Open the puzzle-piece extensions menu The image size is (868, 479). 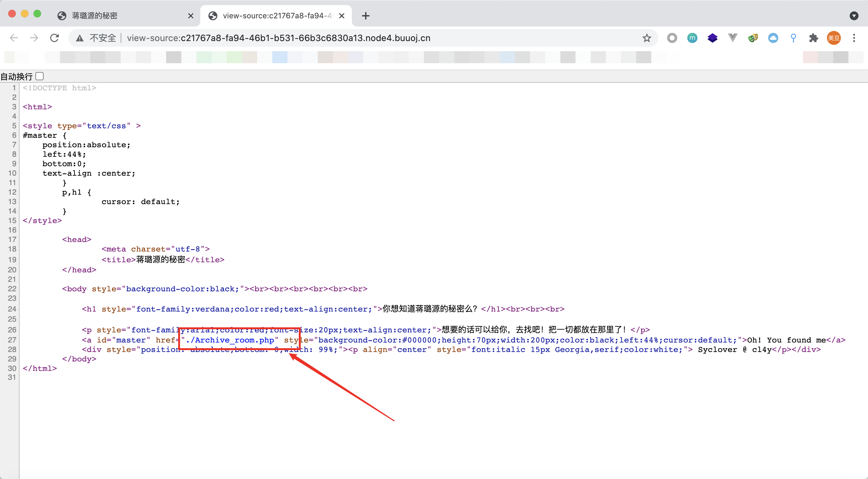813,38
